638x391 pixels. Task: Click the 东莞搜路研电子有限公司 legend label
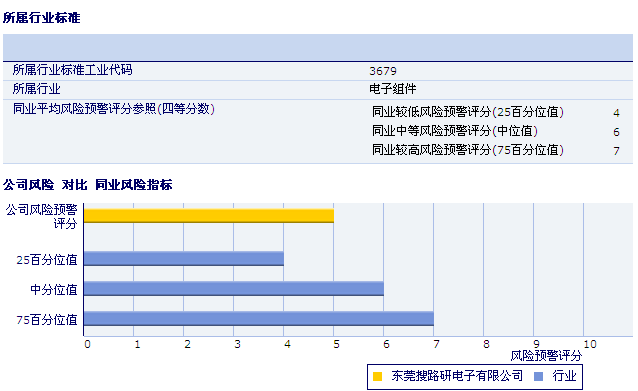(x=457, y=376)
